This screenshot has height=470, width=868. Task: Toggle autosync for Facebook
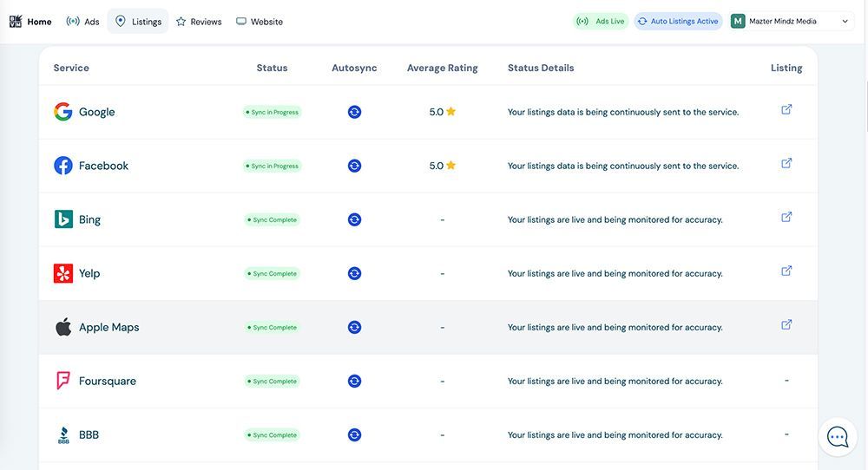(x=354, y=166)
